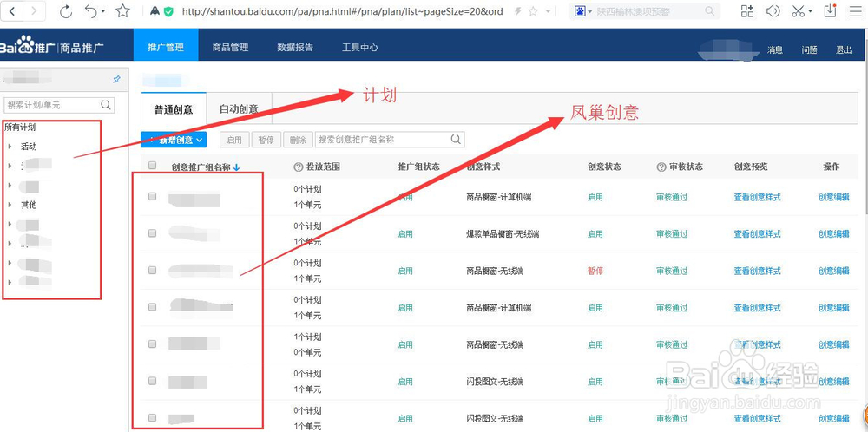Click 退出 to log out
Viewport: 868px width, 432px height.
coord(844,49)
